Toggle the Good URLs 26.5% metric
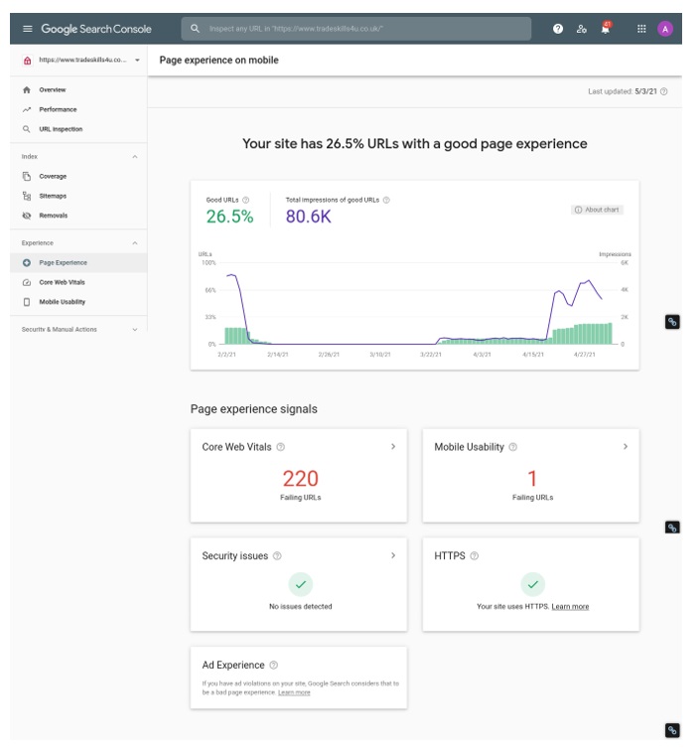The height and width of the screenshot is (755, 700). (x=230, y=211)
